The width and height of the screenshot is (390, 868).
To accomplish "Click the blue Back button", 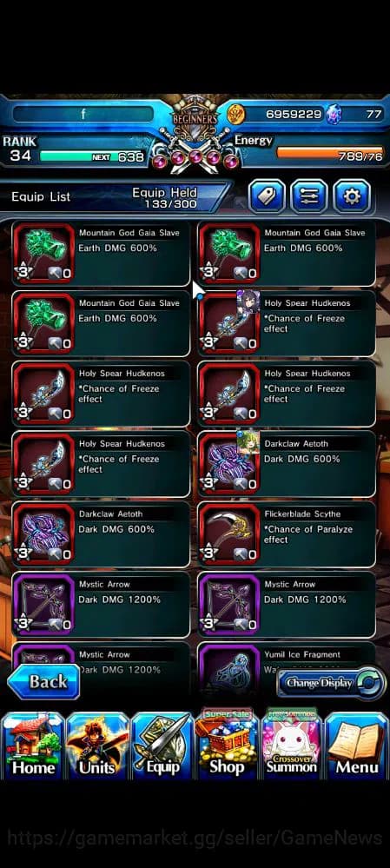I will (x=43, y=681).
